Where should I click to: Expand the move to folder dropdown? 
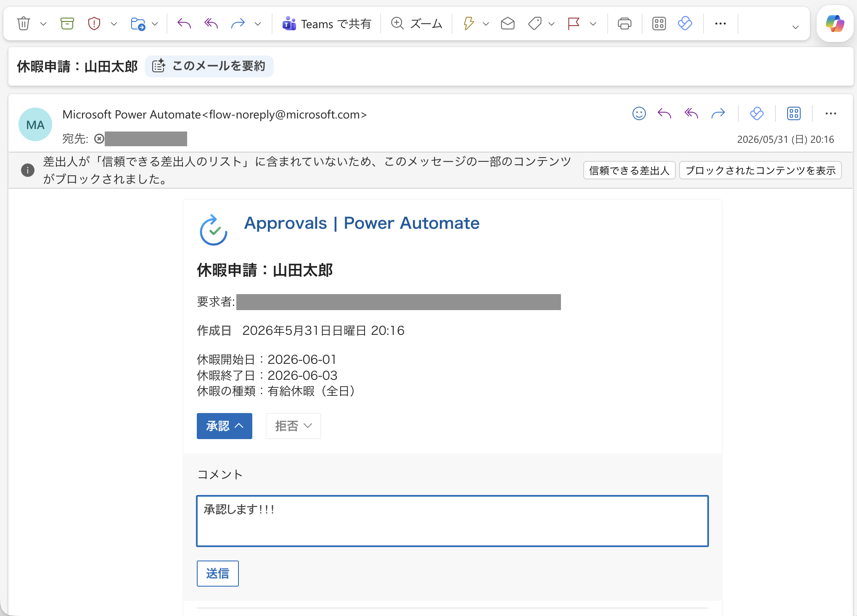pos(155,24)
